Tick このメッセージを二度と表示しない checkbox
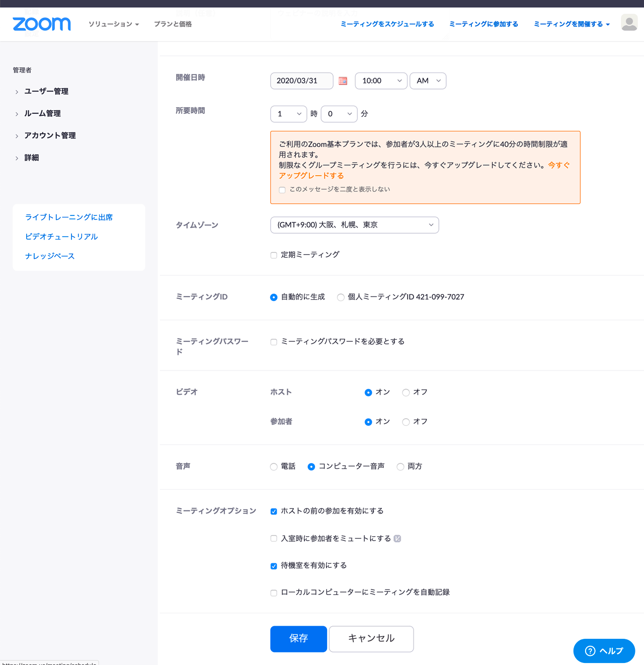This screenshot has height=665, width=644. pos(282,190)
